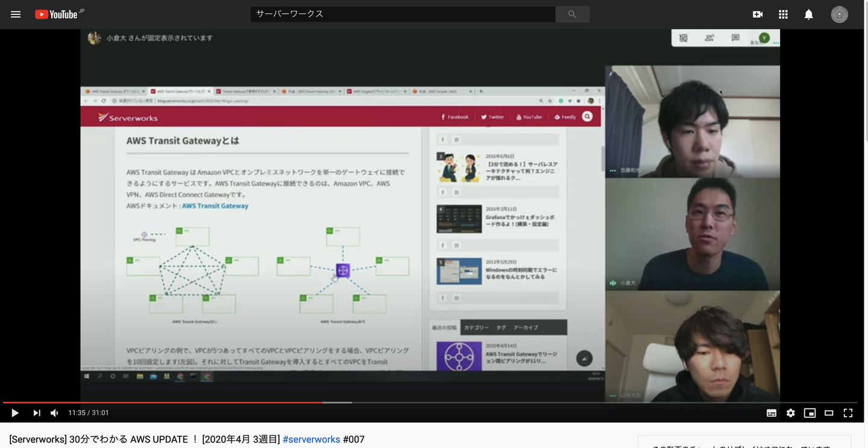Open new tab plus button in recorded browser
The height and width of the screenshot is (448, 868).
[x=480, y=92]
